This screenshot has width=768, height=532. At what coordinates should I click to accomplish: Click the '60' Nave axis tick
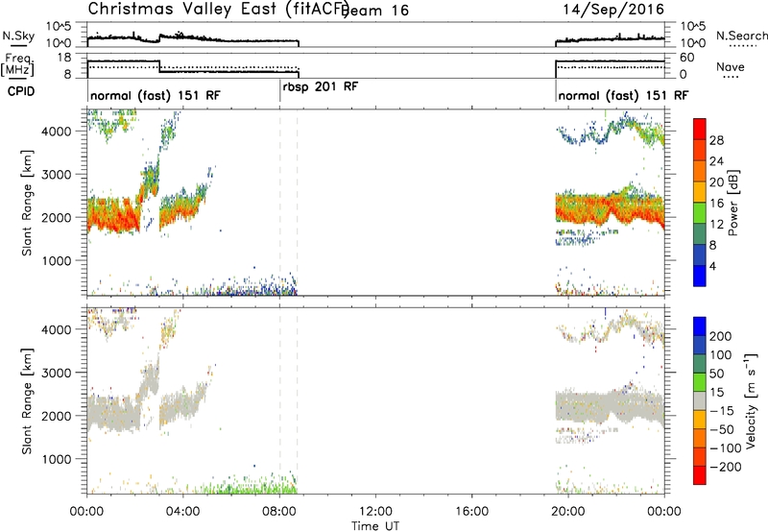[x=687, y=58]
